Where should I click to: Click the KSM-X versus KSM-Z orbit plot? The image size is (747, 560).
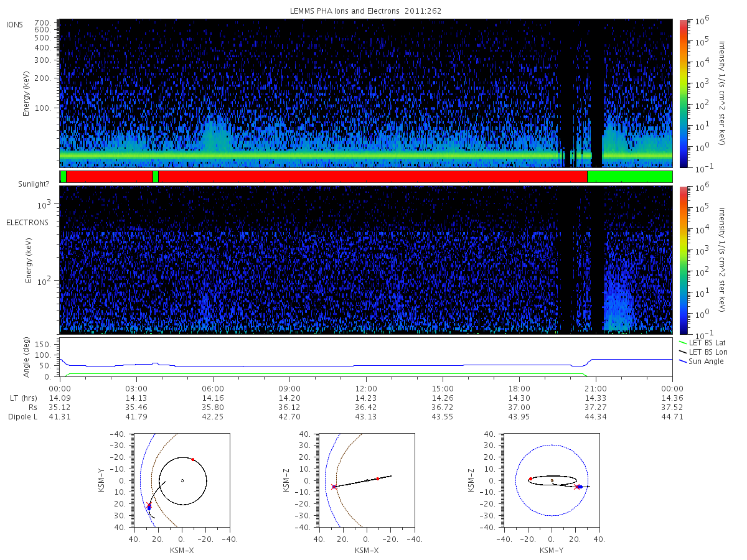[366, 480]
